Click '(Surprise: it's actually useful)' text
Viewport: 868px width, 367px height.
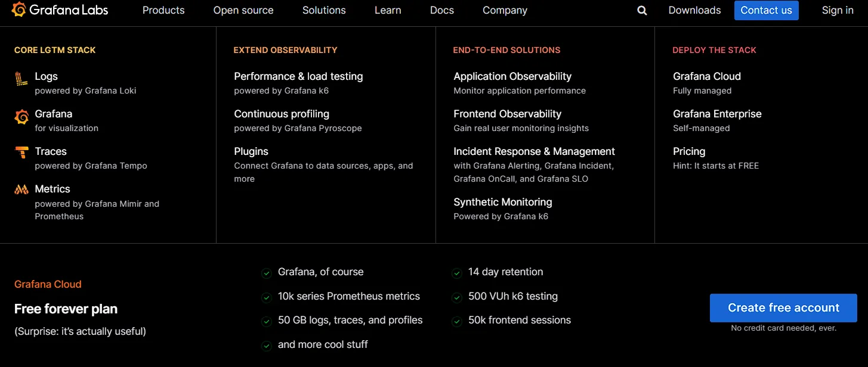tap(80, 331)
